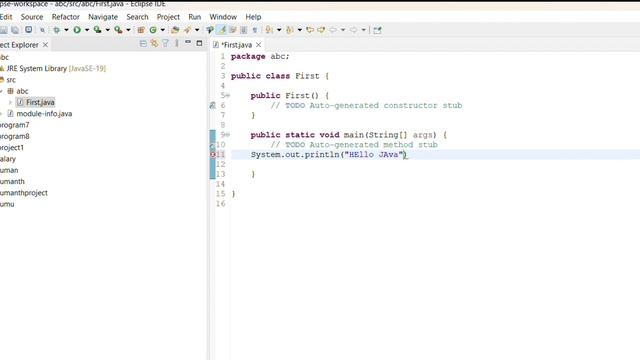
Task: Select the abc package node
Action: point(22,91)
